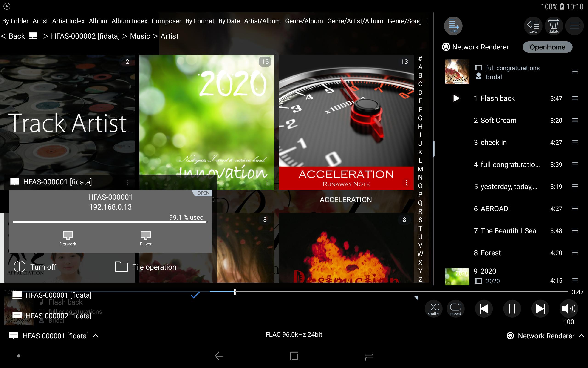
Task: Click the Network Renderer icon in playlist header
Action: 446,47
